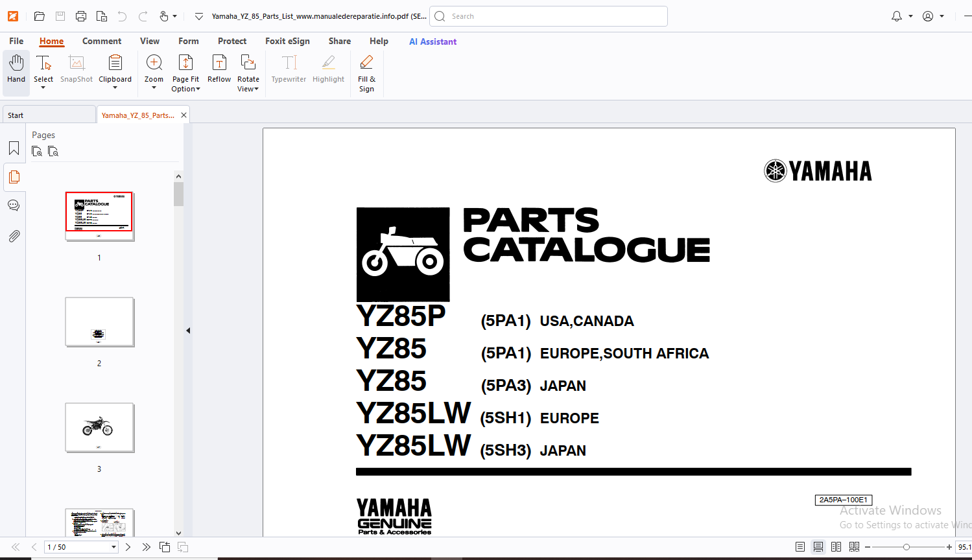Image resolution: width=972 pixels, height=560 pixels.
Task: Open the Form ribbon tab
Action: click(x=189, y=41)
